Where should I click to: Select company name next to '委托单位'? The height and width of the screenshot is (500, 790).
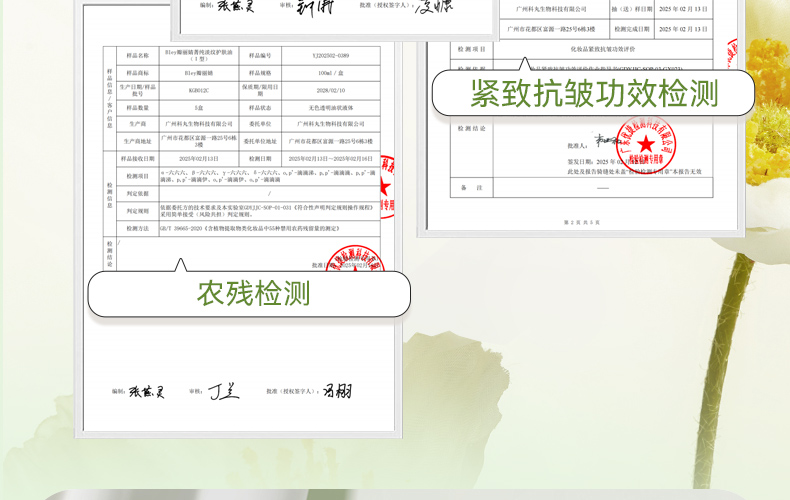[x=331, y=124]
